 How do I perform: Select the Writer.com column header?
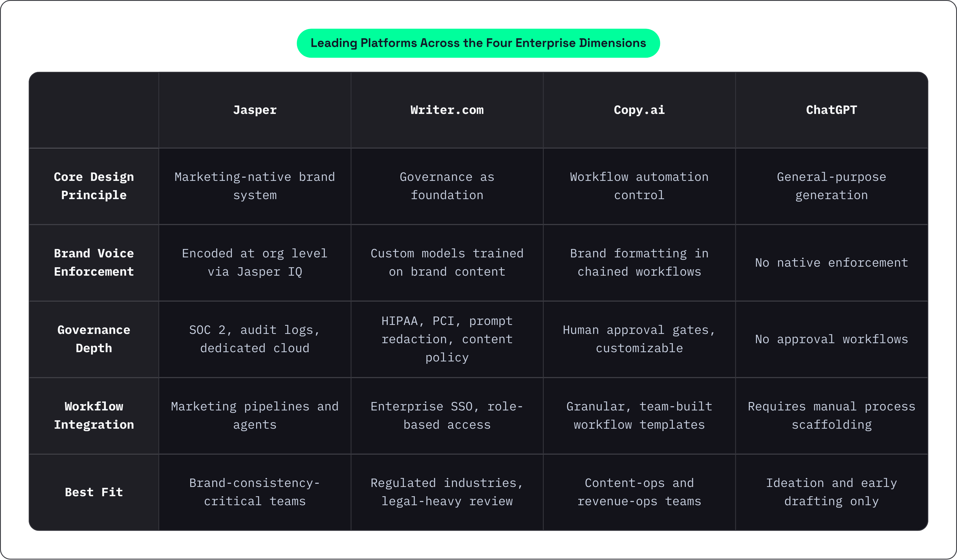(x=447, y=110)
